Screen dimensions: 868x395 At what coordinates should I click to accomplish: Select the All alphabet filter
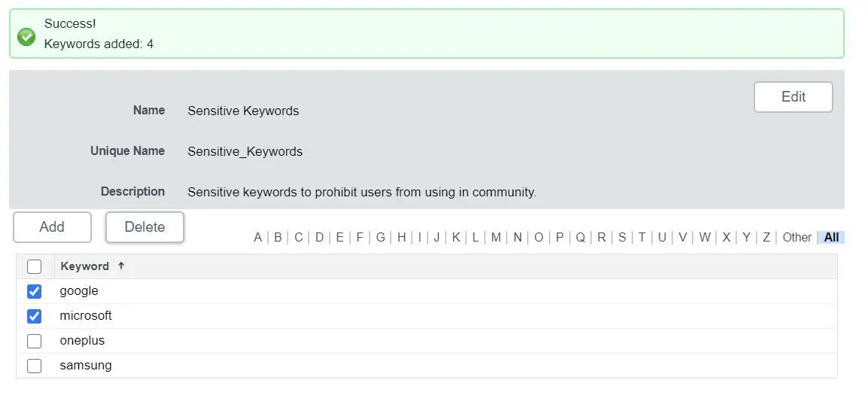(831, 237)
